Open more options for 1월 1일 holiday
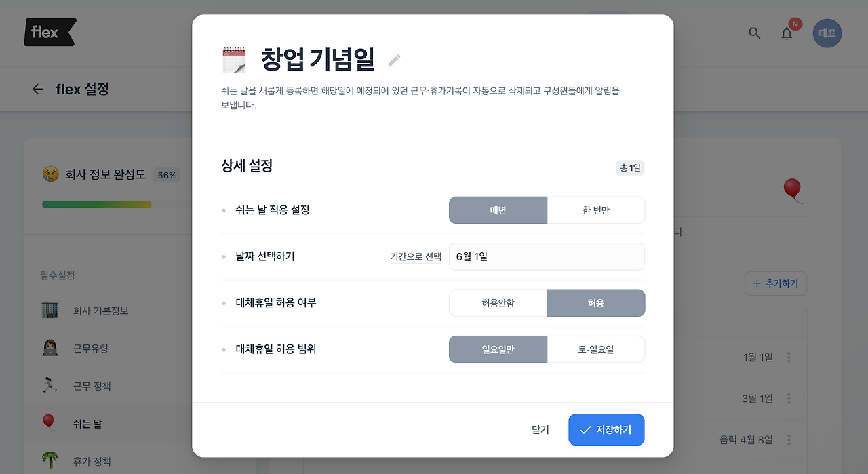 point(789,357)
